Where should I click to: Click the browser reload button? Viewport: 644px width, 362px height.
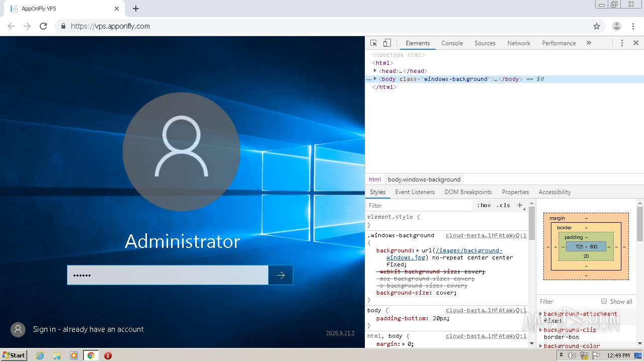tap(43, 26)
